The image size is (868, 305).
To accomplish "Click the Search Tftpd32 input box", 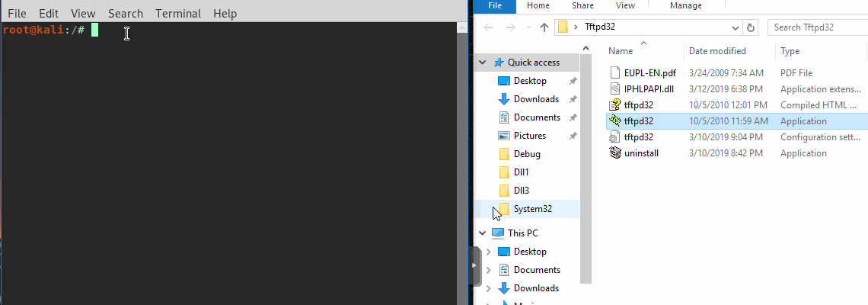I will click(815, 27).
